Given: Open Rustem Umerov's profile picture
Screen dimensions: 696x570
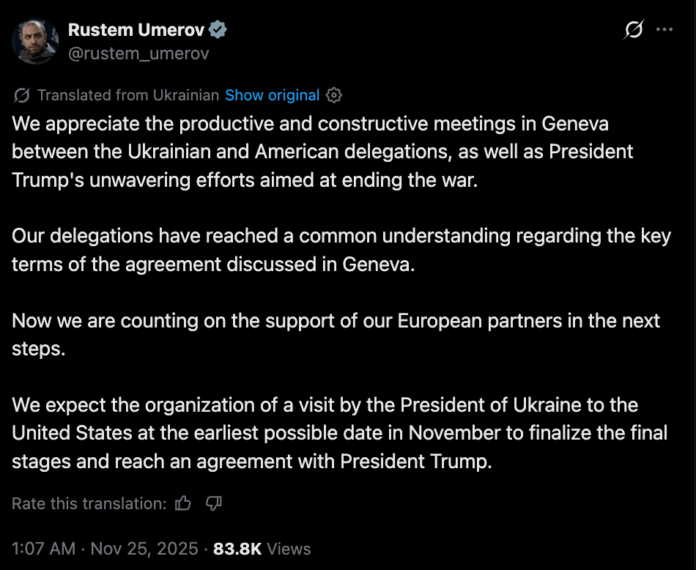Looking at the screenshot, I should (x=35, y=41).
